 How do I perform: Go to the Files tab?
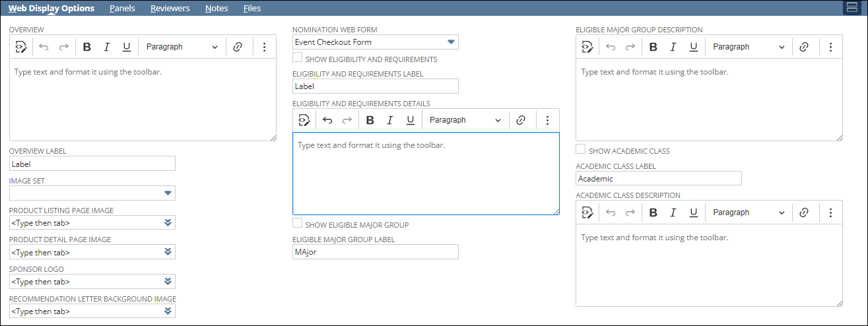(x=251, y=9)
